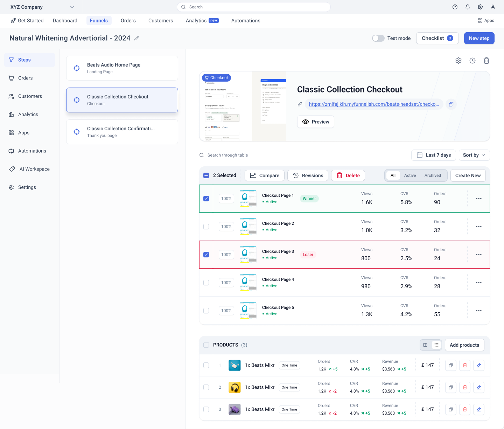The image size is (504, 429).
Task: Uncheck the Checkout Page 1 checkbox
Action: click(206, 199)
